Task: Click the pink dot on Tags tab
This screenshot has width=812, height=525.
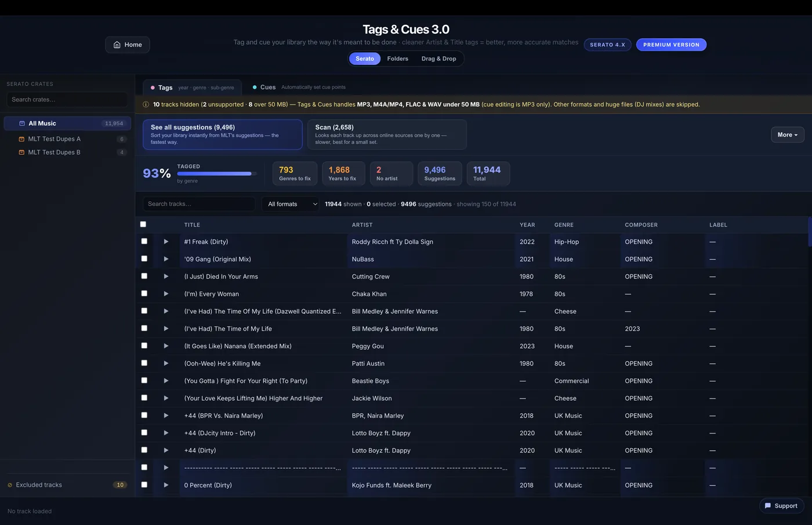Action: [153, 88]
